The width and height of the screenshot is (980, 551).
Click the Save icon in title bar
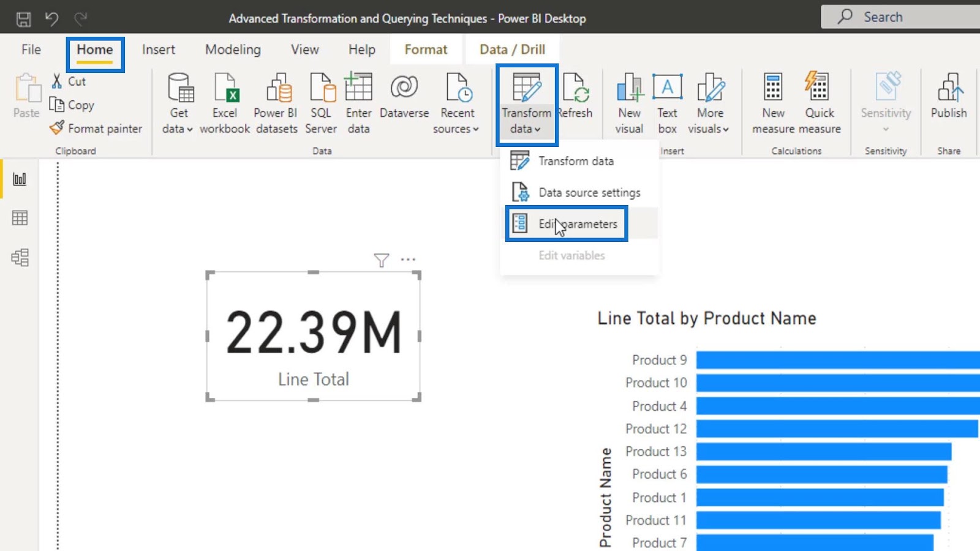(23, 19)
